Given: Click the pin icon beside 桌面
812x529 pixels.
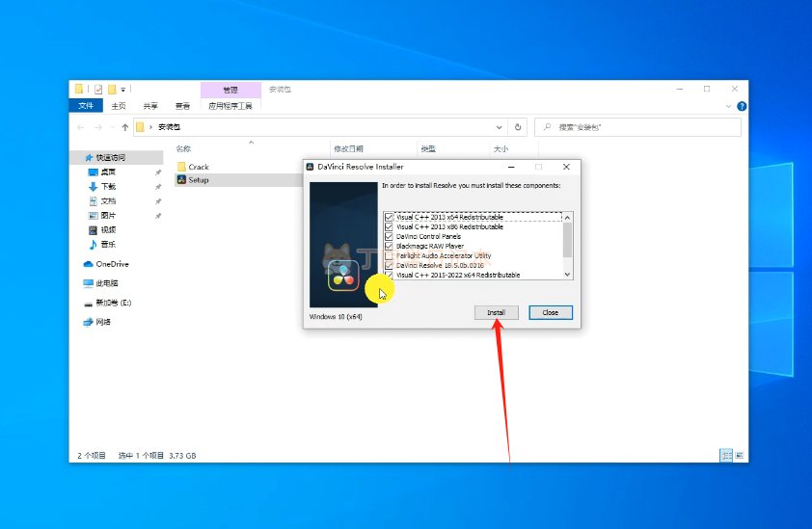Looking at the screenshot, I should 158,172.
